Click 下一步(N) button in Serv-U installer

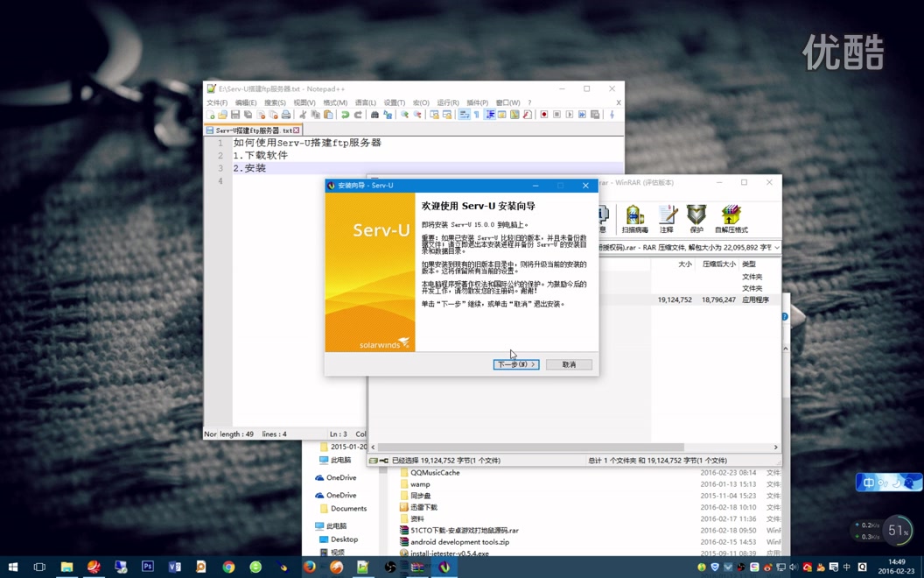(x=516, y=364)
